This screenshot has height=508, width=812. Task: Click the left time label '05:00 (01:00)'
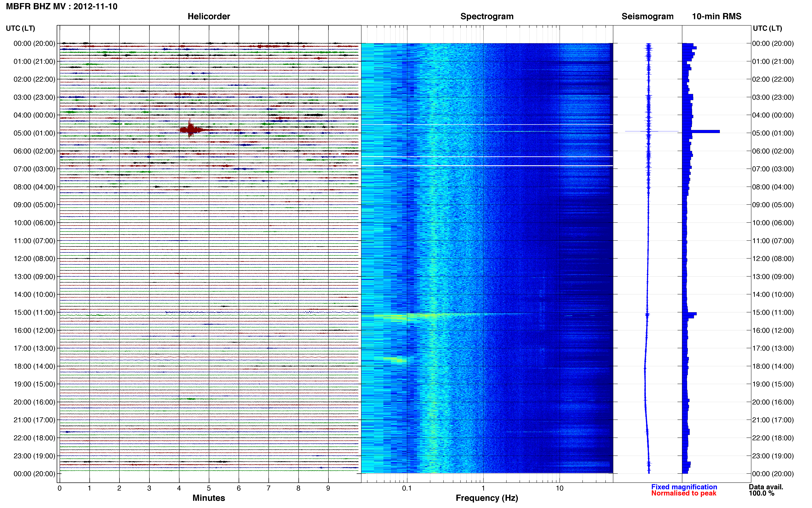click(x=34, y=133)
